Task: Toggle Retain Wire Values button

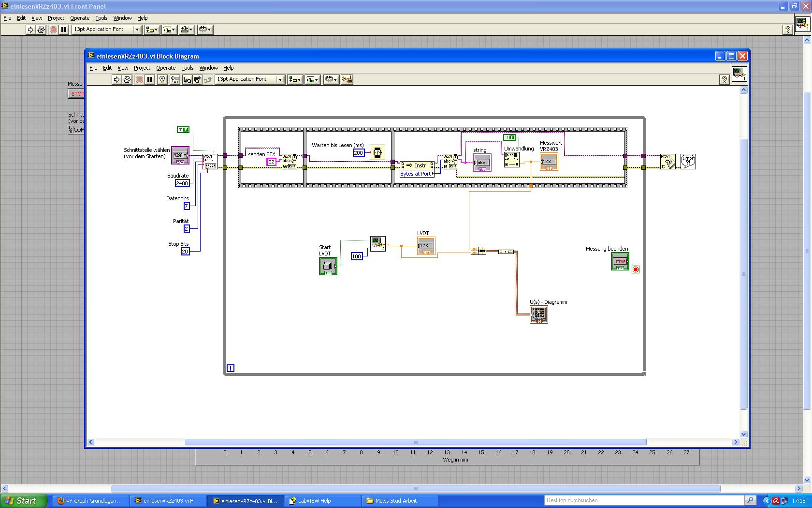Action: click(x=175, y=79)
